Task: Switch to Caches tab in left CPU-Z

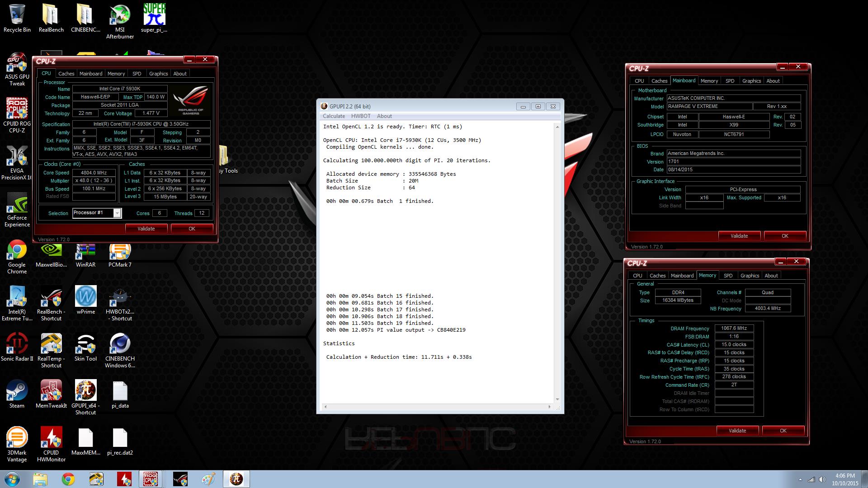Action: click(66, 74)
